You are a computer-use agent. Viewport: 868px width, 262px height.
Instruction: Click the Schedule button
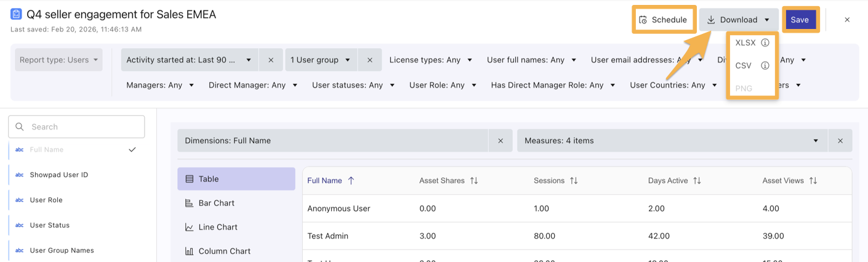click(x=664, y=20)
